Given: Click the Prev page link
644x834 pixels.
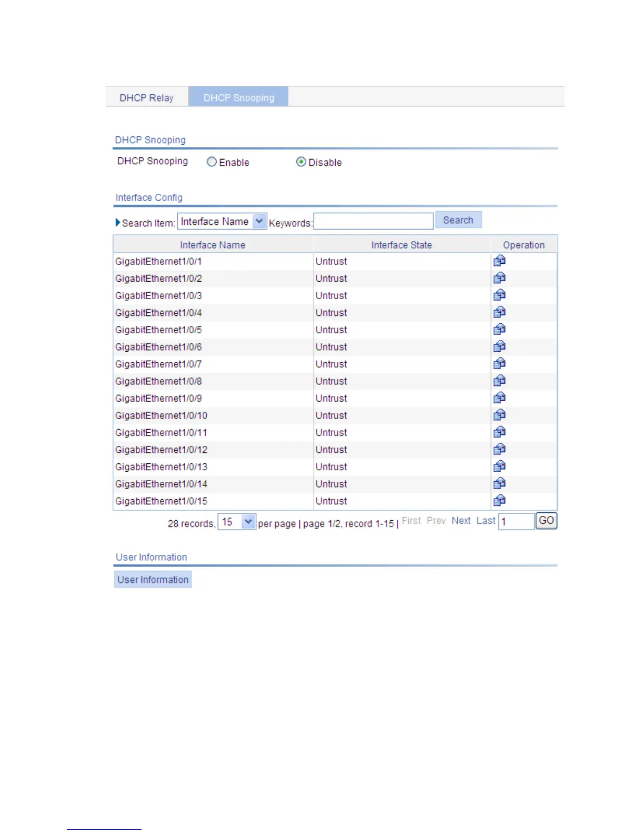Looking at the screenshot, I should coord(436,521).
